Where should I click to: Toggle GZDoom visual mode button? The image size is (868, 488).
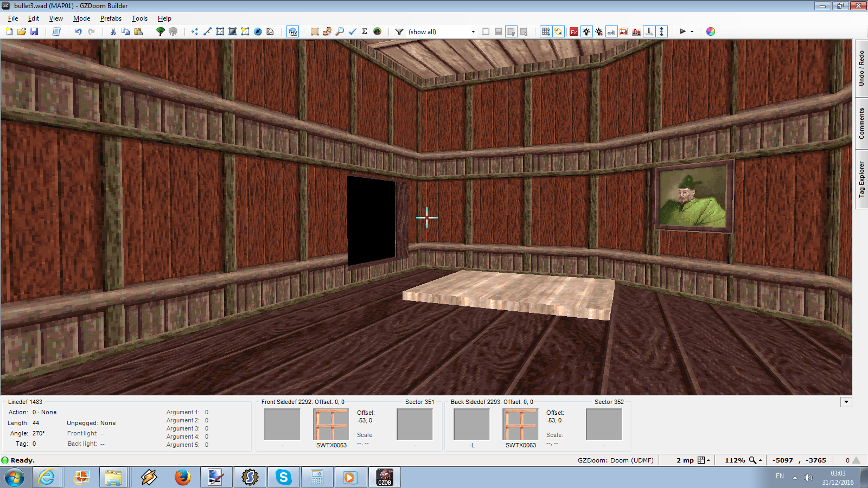293,31
